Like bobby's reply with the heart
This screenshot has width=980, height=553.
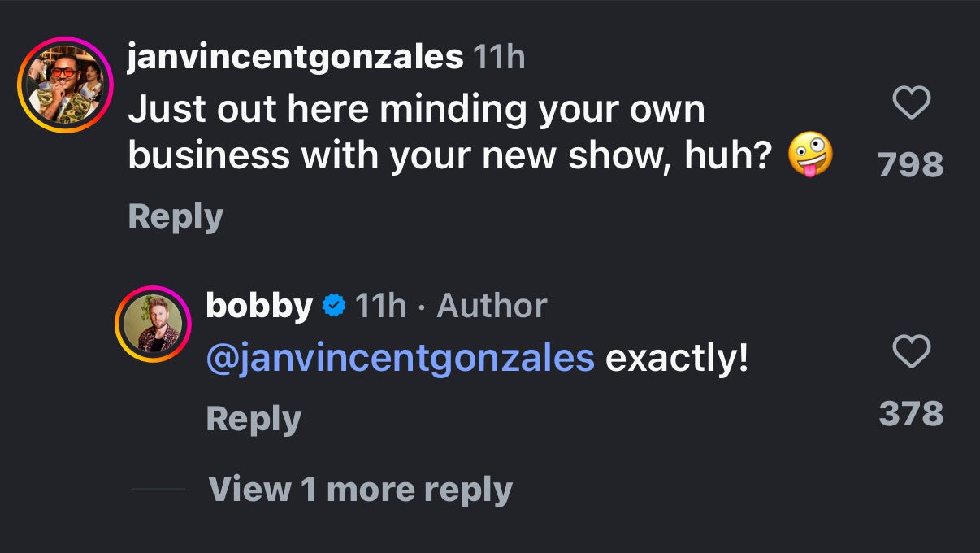911,352
